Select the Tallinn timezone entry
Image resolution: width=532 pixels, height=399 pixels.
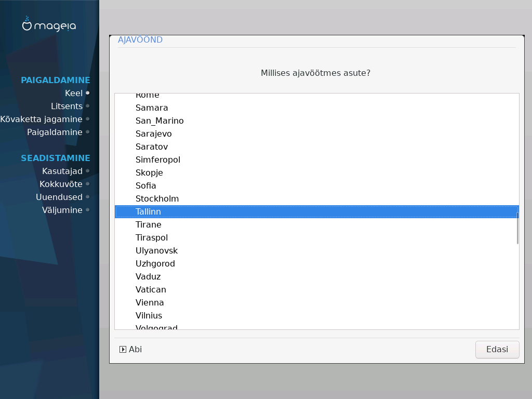(148, 212)
